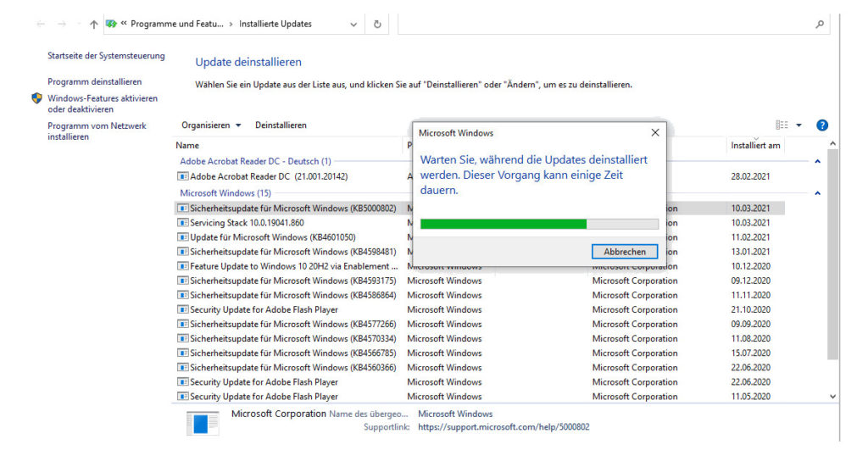Open Windows-Features aktivieren oder deaktivieren
The width and height of the screenshot is (868, 456).
tap(103, 104)
